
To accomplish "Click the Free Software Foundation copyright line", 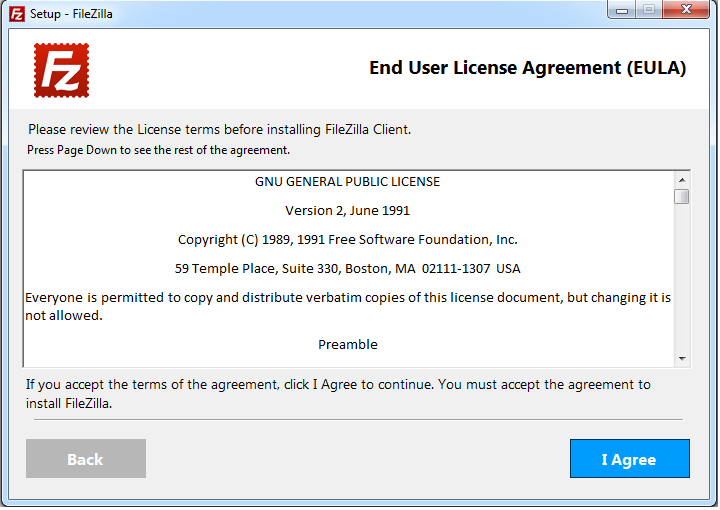I will [x=347, y=240].
